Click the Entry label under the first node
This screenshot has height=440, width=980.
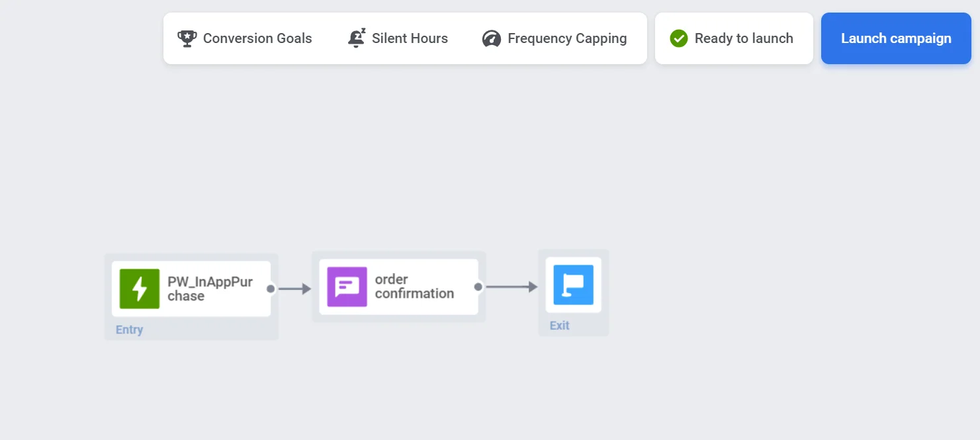[129, 329]
